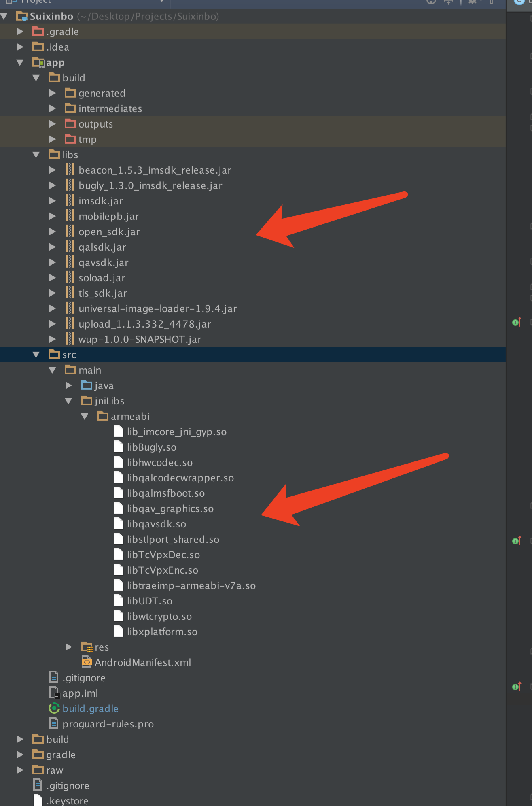Select libUDT.so file
Image resolution: width=532 pixels, height=806 pixels.
click(150, 601)
